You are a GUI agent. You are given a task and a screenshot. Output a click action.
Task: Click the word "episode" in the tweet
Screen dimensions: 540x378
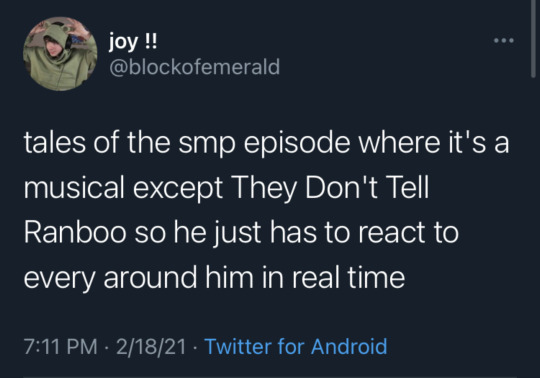click(297, 144)
